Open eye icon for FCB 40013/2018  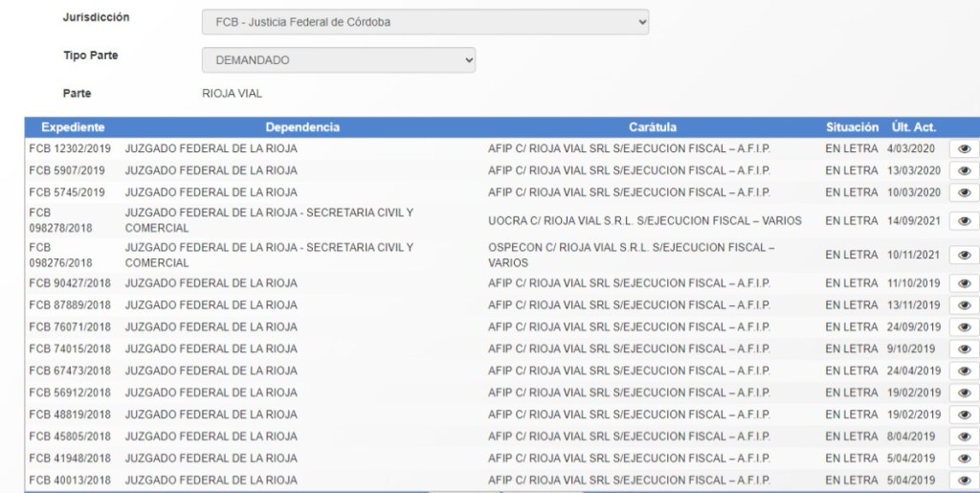pos(964,480)
